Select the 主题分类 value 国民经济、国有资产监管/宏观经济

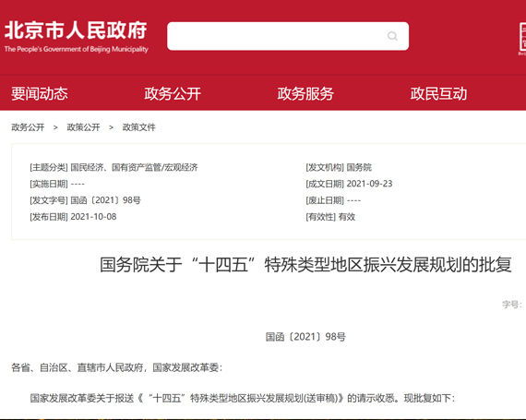(134, 167)
